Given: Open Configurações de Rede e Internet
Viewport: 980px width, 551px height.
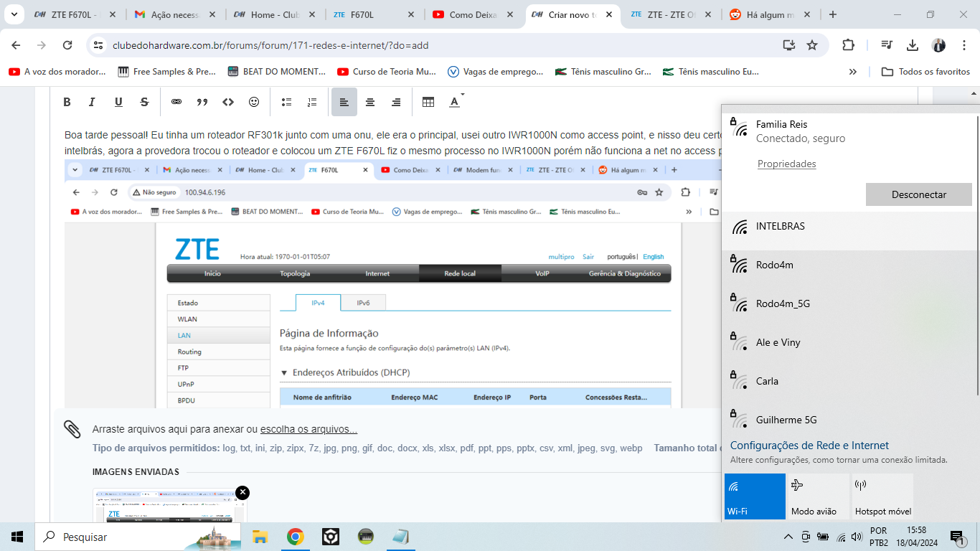Looking at the screenshot, I should (x=809, y=446).
